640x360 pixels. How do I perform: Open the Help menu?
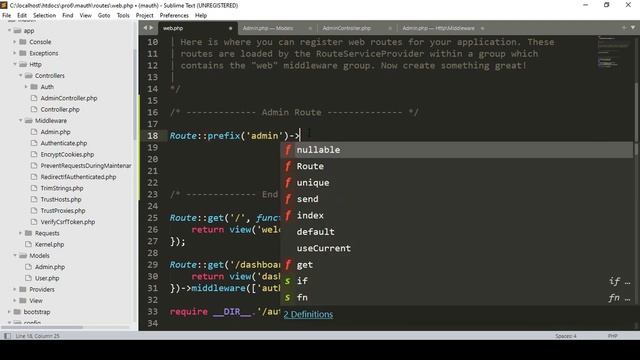coord(201,15)
